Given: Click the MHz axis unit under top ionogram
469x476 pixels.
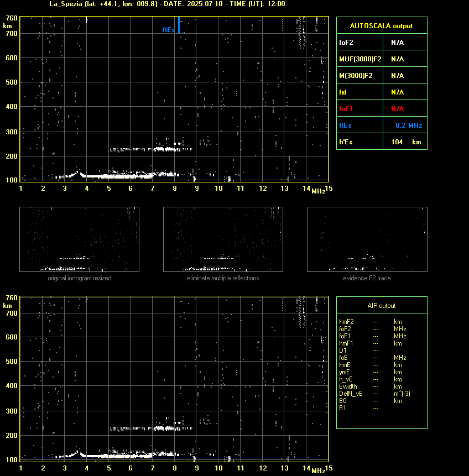Looking at the screenshot, I should (319, 191).
